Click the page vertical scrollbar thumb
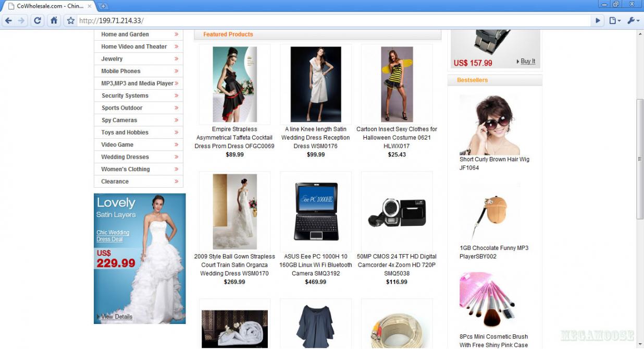This screenshot has height=349, width=644. point(640,159)
